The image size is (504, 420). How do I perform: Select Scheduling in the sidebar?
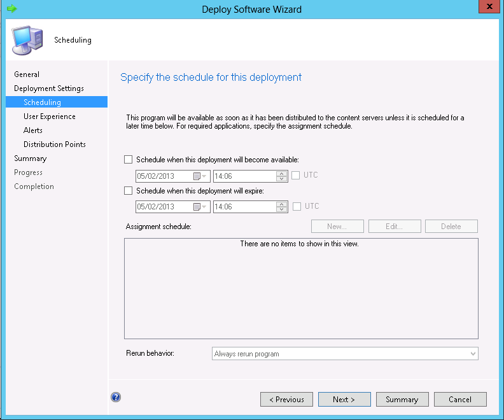point(57,102)
